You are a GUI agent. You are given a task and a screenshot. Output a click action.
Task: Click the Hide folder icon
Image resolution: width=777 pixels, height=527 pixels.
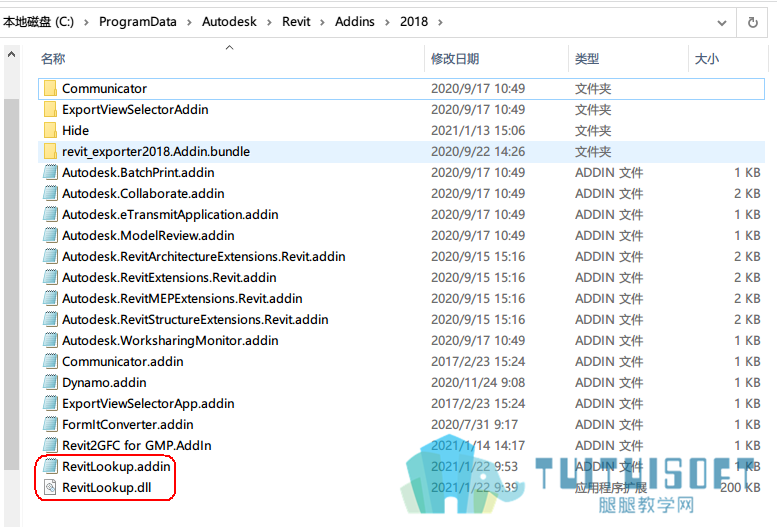point(50,130)
